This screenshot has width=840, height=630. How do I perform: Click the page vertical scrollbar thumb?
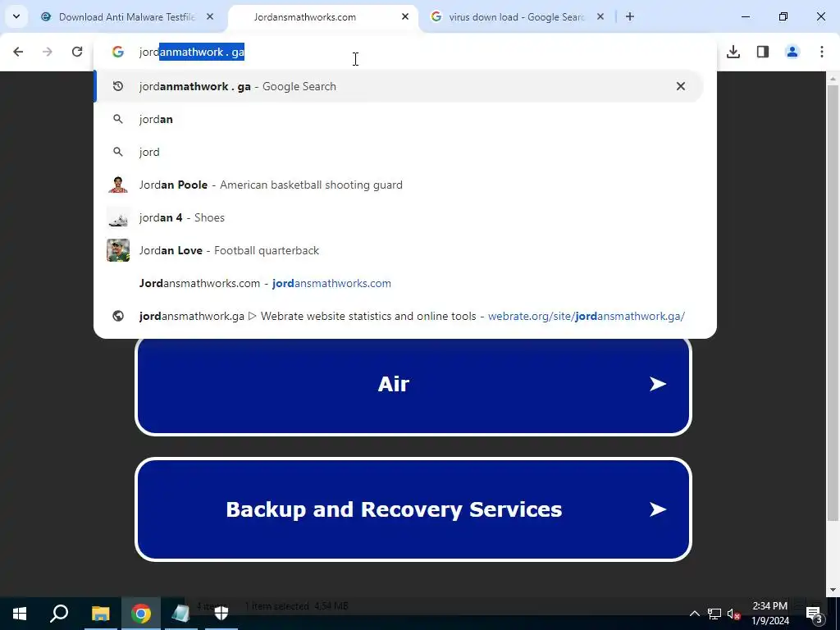833,303
